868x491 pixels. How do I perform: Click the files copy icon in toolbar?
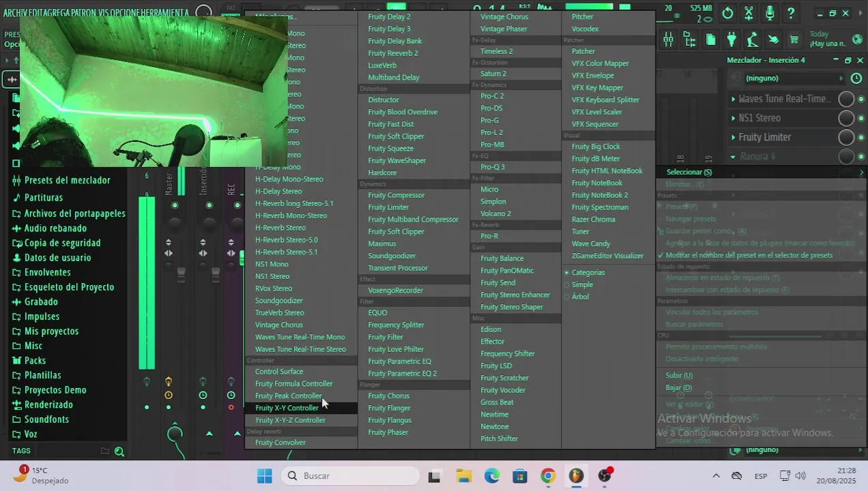click(x=710, y=40)
